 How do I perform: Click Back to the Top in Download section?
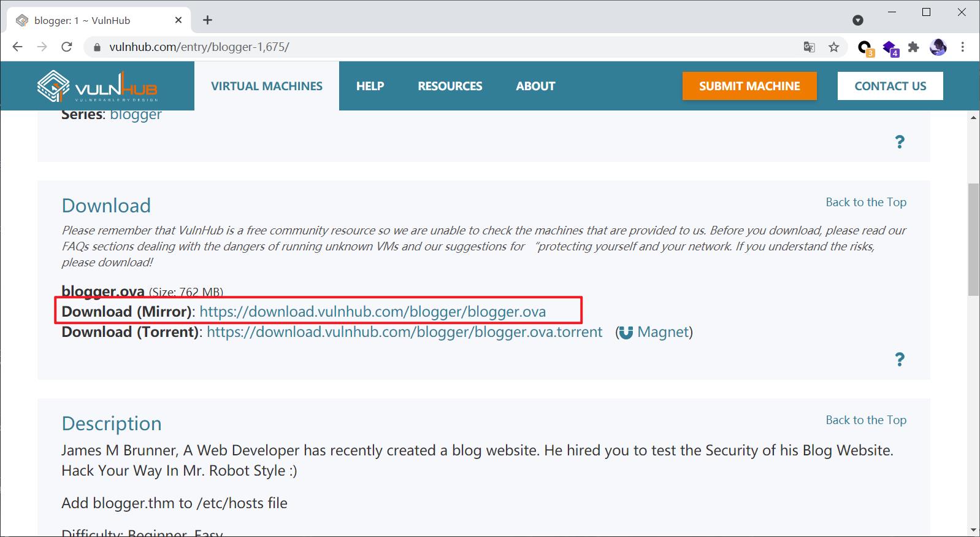(x=866, y=202)
